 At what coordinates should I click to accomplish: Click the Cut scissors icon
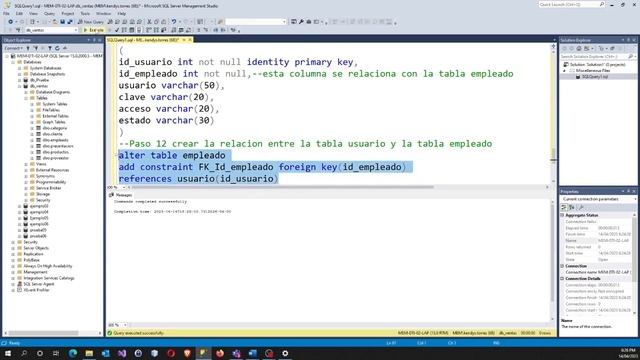(149, 22)
